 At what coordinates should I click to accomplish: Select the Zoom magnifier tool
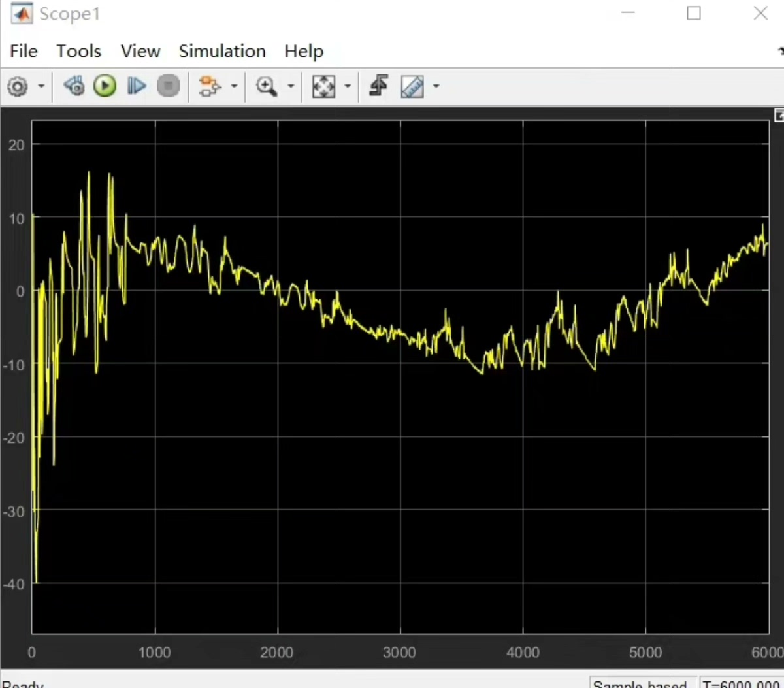point(267,86)
